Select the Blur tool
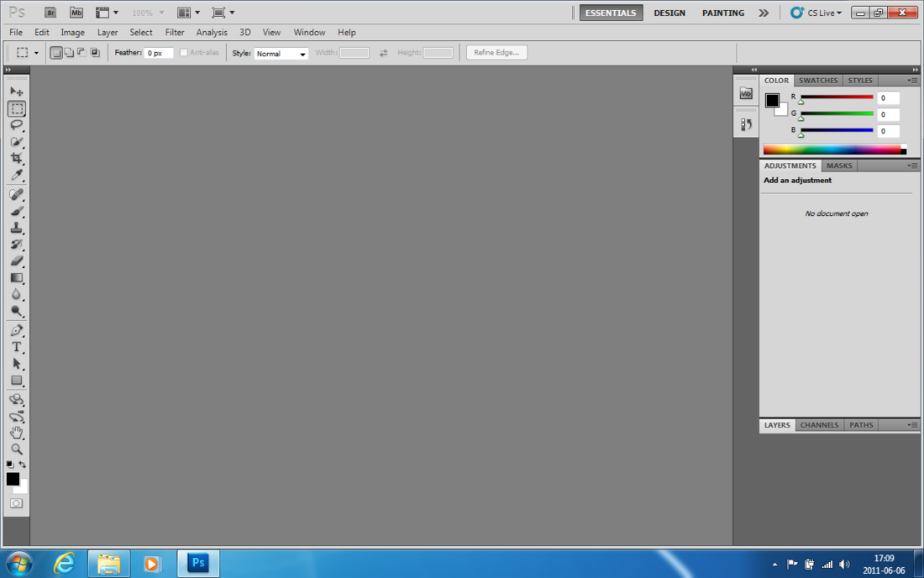Image resolution: width=924 pixels, height=578 pixels. [x=17, y=294]
